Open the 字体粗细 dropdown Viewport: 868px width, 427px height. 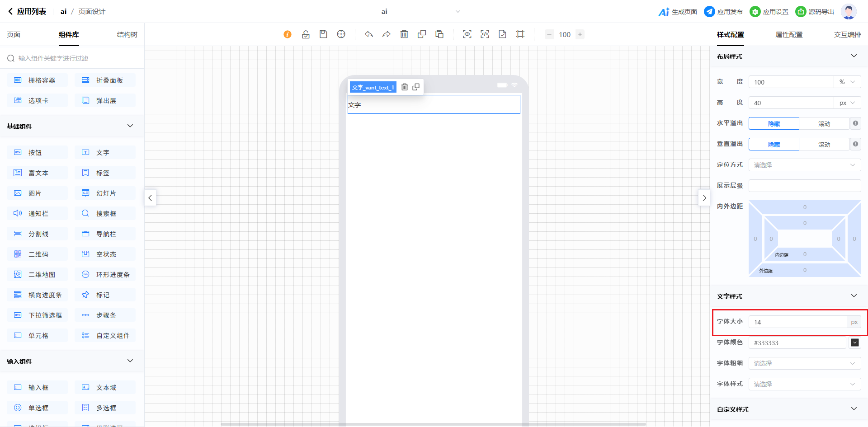(804, 363)
